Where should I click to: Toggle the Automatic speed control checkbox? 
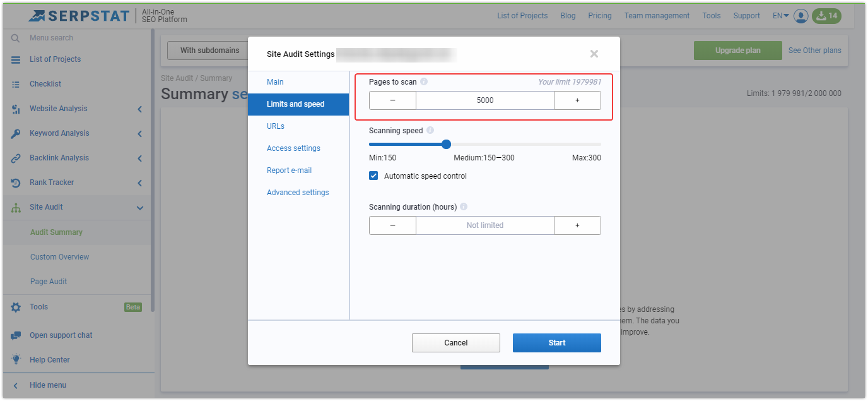(x=373, y=176)
